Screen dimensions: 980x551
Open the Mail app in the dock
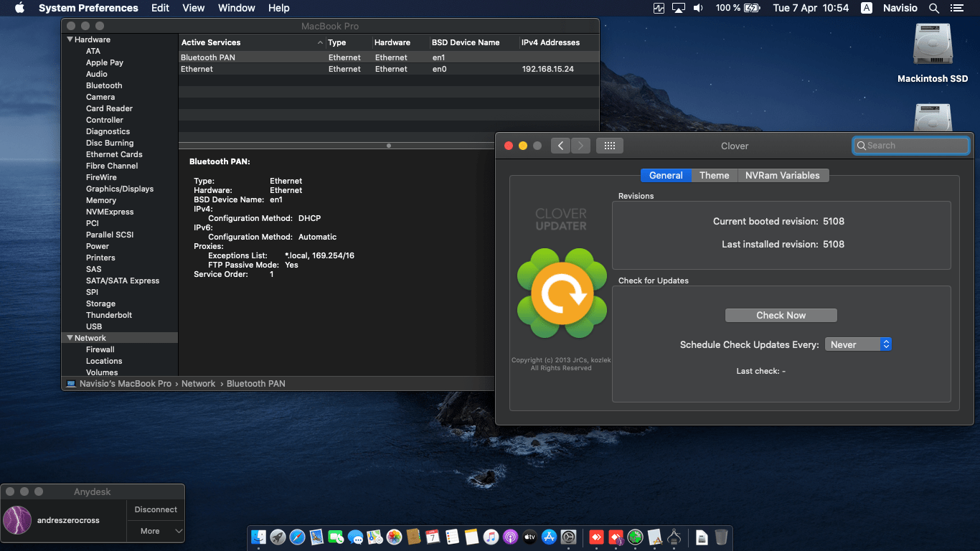[x=317, y=537]
